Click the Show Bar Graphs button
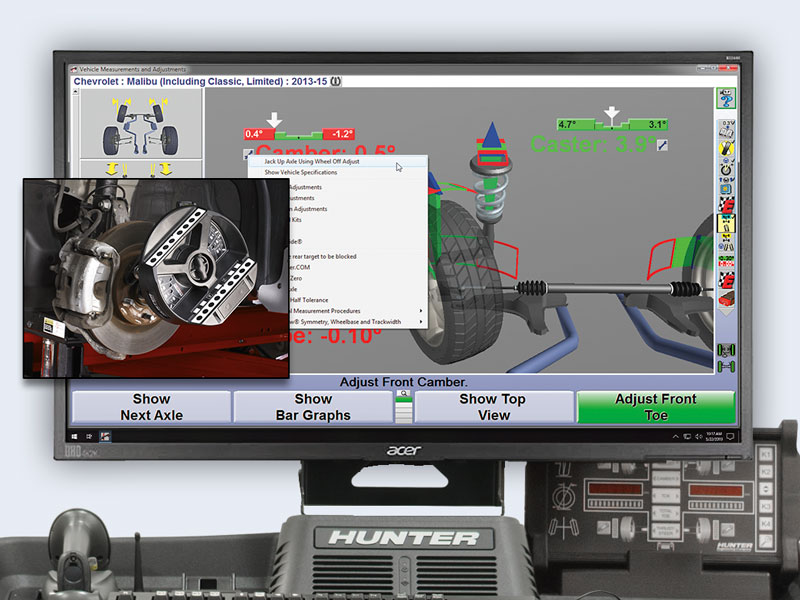Screen dimensions: 800x600 click(312, 403)
